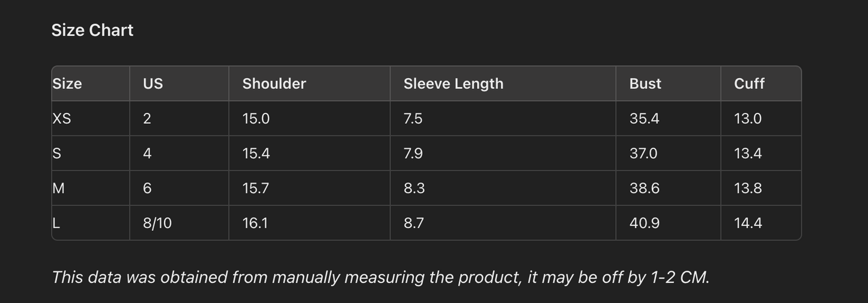This screenshot has height=303, width=868.
Task: Select the S size row label
Action: click(x=57, y=153)
